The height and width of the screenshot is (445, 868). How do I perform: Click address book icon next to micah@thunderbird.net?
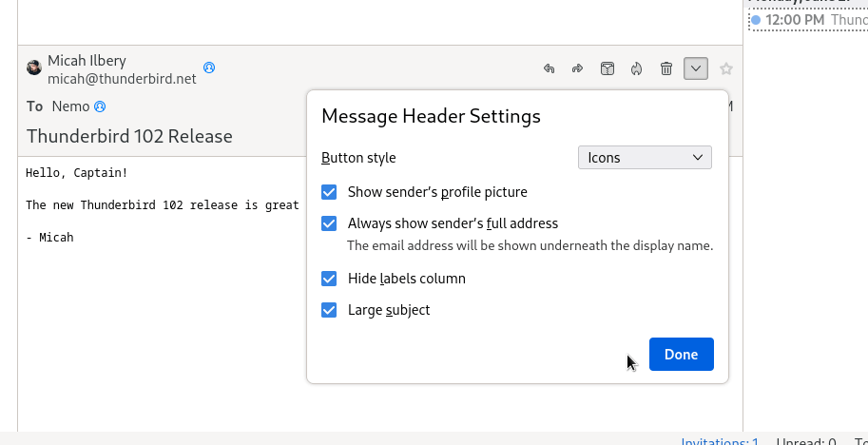(209, 68)
